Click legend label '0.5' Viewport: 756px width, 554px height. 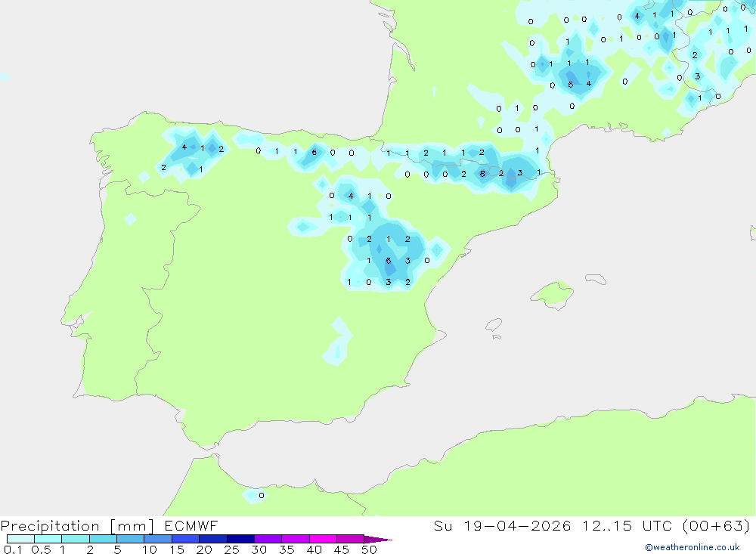coord(41,549)
